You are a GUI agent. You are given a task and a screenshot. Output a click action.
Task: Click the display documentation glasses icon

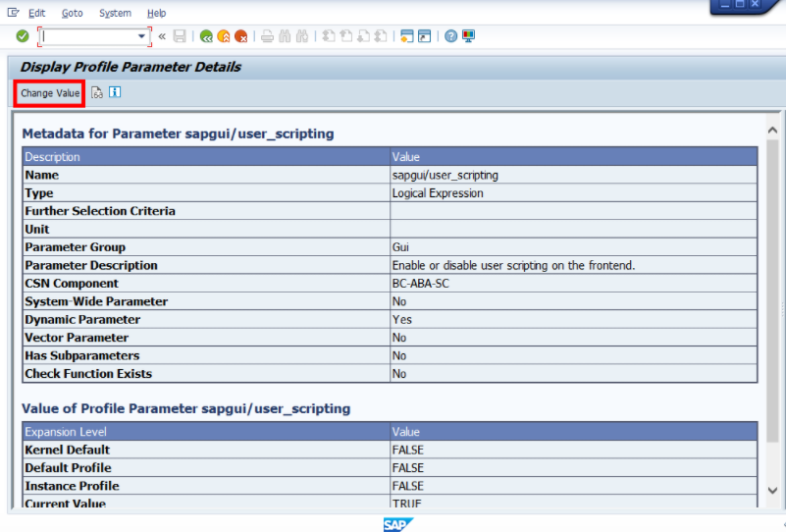(x=97, y=93)
